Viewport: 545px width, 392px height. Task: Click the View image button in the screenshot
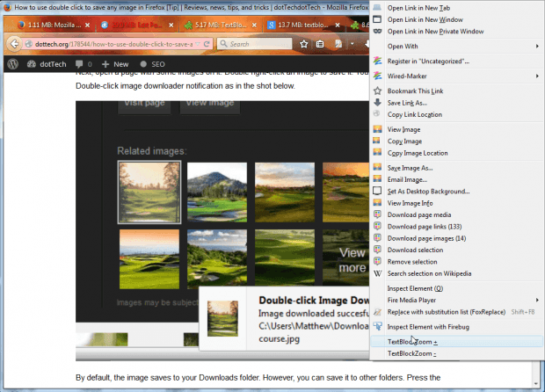[210, 106]
